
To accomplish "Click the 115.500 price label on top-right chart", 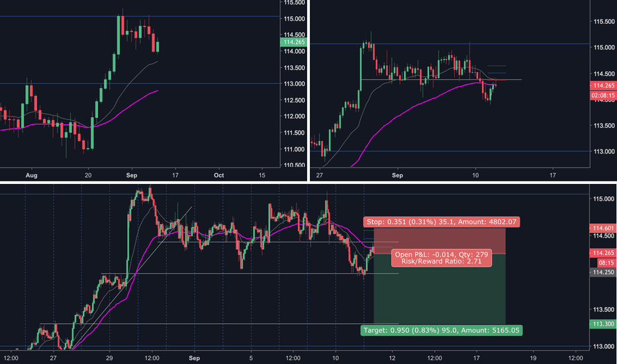I will pyautogui.click(x=604, y=22).
